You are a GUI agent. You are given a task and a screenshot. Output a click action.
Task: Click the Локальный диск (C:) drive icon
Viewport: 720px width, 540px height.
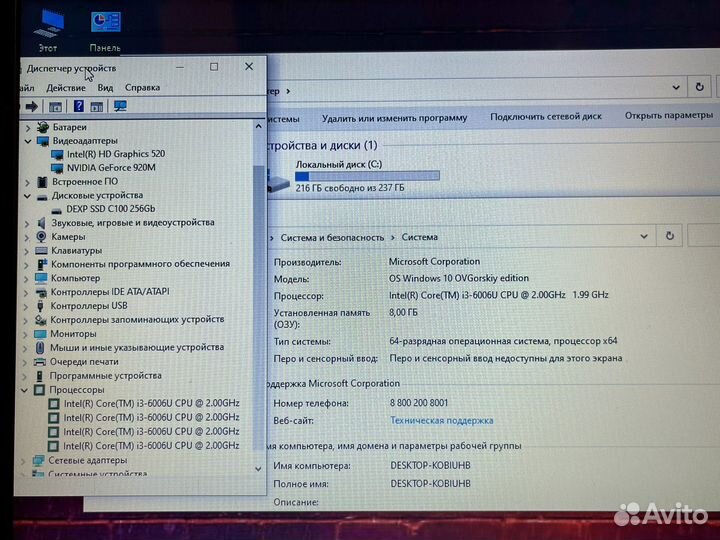click(278, 182)
